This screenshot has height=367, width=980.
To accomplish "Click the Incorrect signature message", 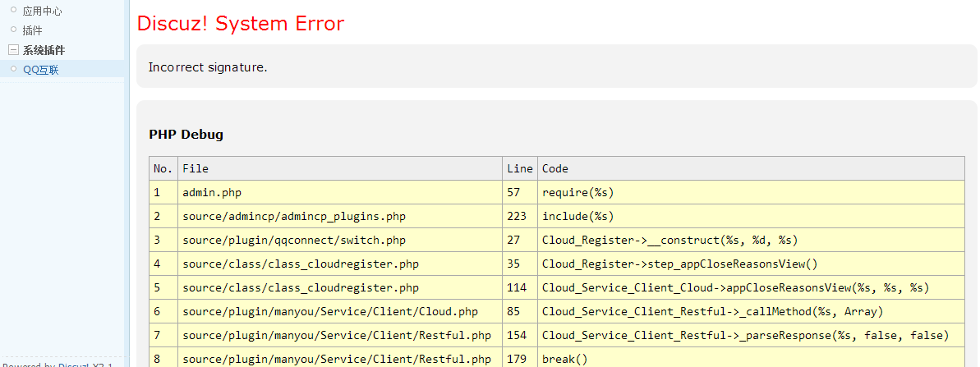I will coord(208,67).
